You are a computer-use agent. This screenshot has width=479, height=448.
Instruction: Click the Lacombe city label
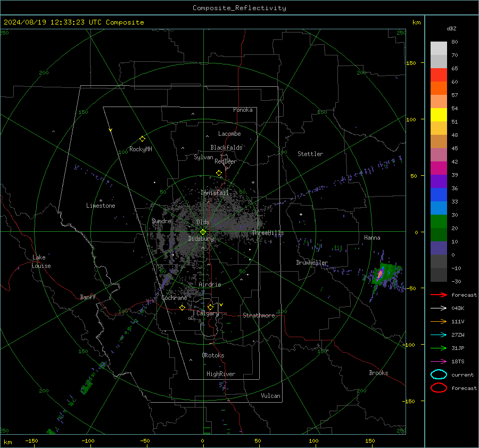[229, 134]
